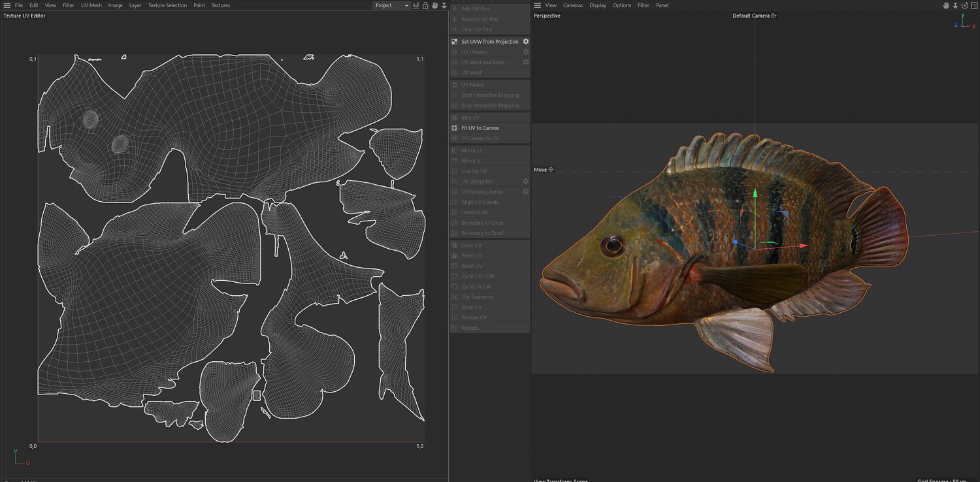Open the Panel menu in viewport
This screenshot has height=482, width=980.
coord(662,5)
